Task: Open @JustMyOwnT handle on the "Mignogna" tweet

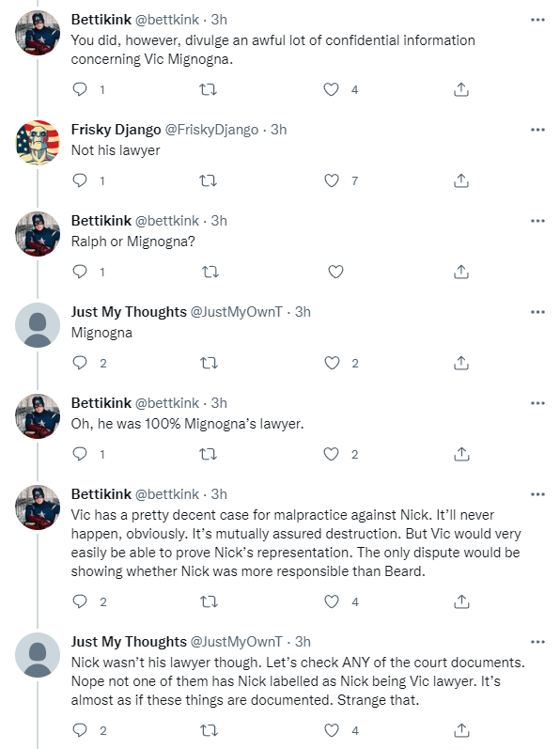Action: coord(237,312)
